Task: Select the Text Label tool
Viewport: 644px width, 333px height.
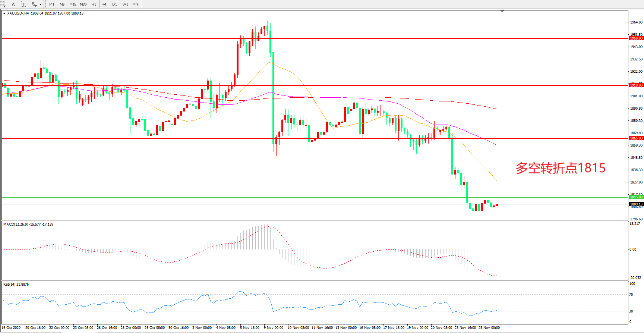Action: pyautogui.click(x=23, y=4)
